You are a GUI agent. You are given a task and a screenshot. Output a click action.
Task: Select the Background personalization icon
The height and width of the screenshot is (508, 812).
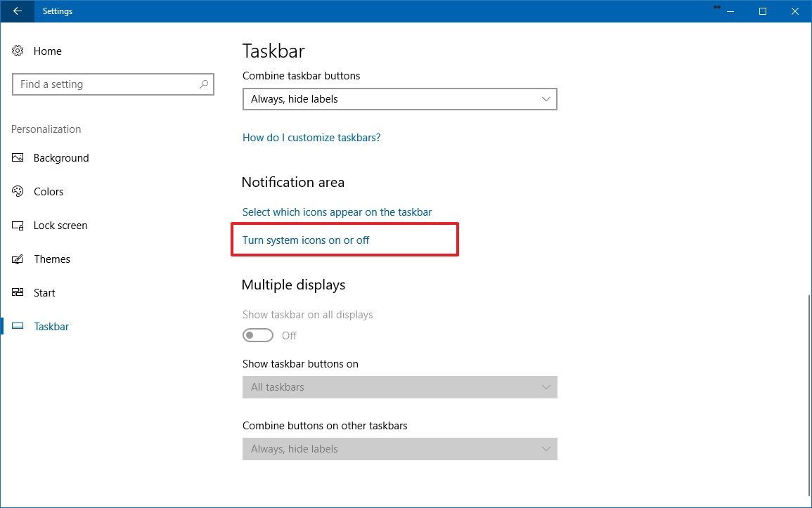[18, 157]
